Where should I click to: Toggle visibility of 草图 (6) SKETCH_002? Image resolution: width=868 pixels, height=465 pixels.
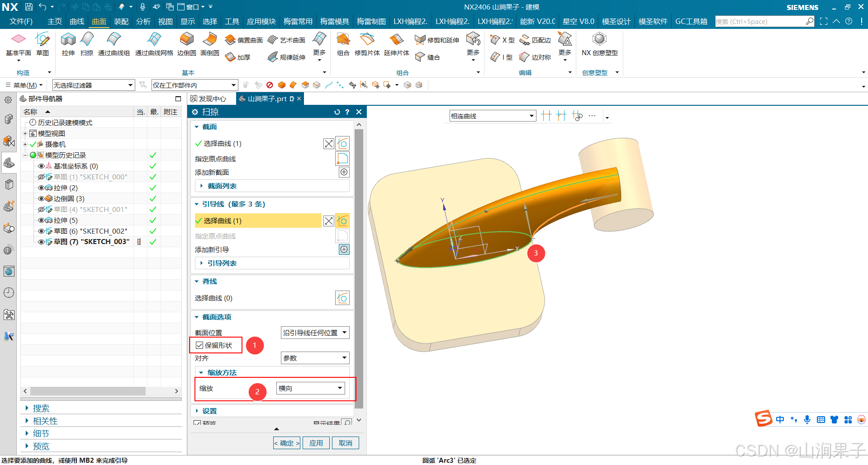[42, 231]
